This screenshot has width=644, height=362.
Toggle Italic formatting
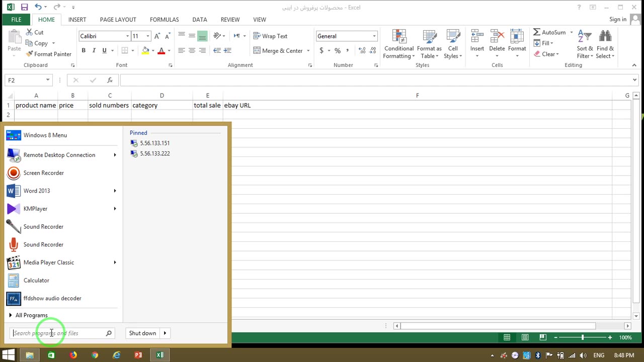94,50
